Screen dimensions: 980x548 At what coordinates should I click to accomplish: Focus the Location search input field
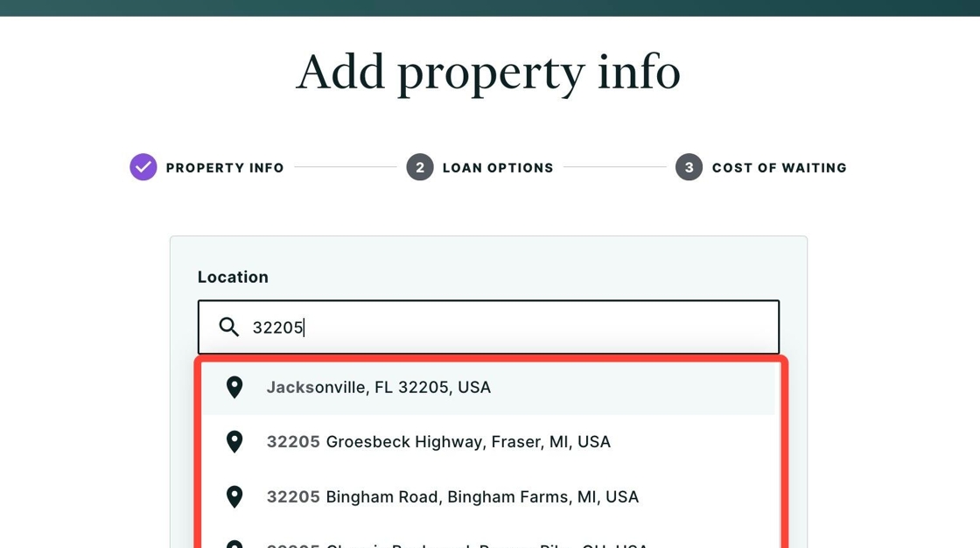(x=489, y=327)
